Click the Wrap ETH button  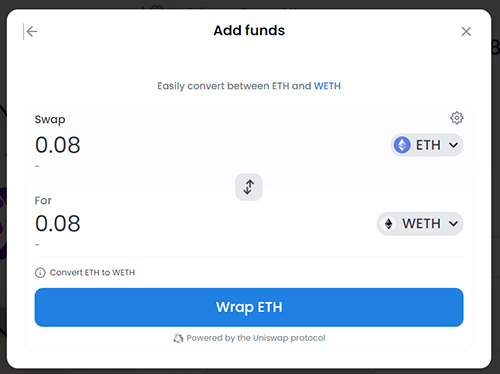coord(249,307)
